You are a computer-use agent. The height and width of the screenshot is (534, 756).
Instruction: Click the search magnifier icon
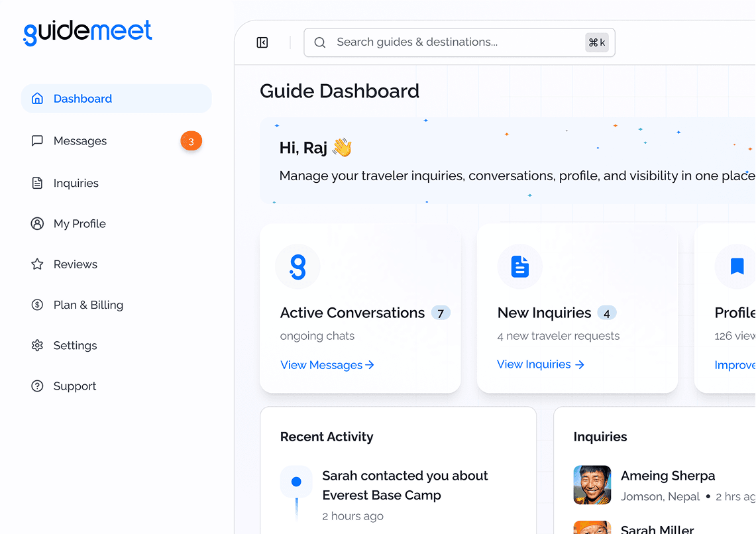pyautogui.click(x=319, y=42)
